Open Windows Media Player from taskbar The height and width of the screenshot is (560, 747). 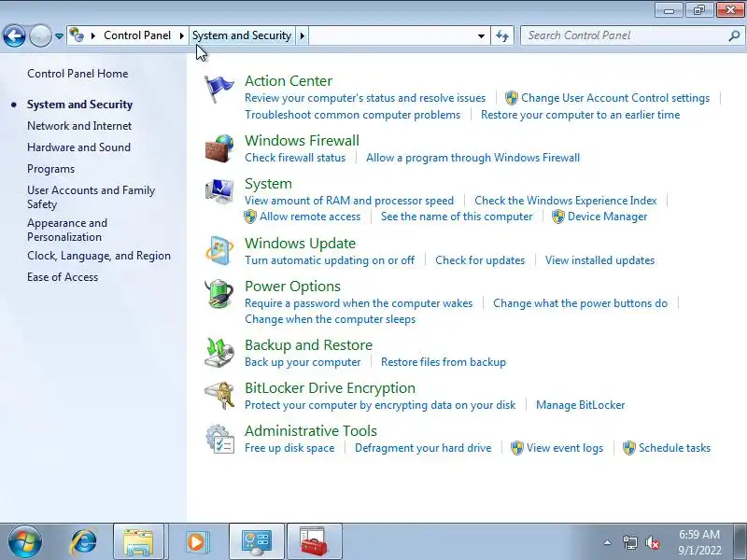click(196, 542)
